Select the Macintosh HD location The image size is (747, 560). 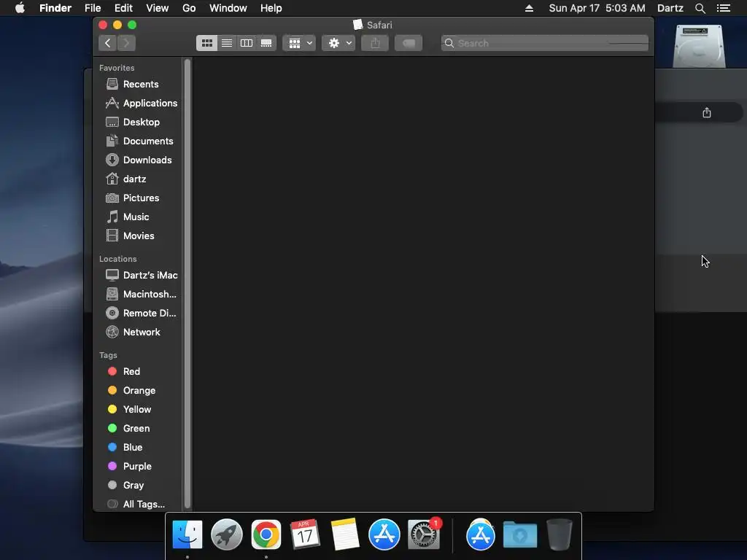pyautogui.click(x=138, y=295)
